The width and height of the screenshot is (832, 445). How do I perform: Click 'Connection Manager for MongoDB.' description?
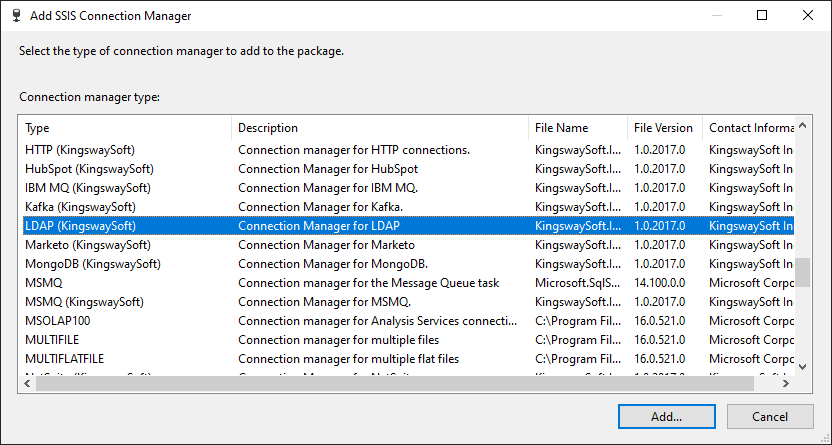pyautogui.click(x=333, y=264)
